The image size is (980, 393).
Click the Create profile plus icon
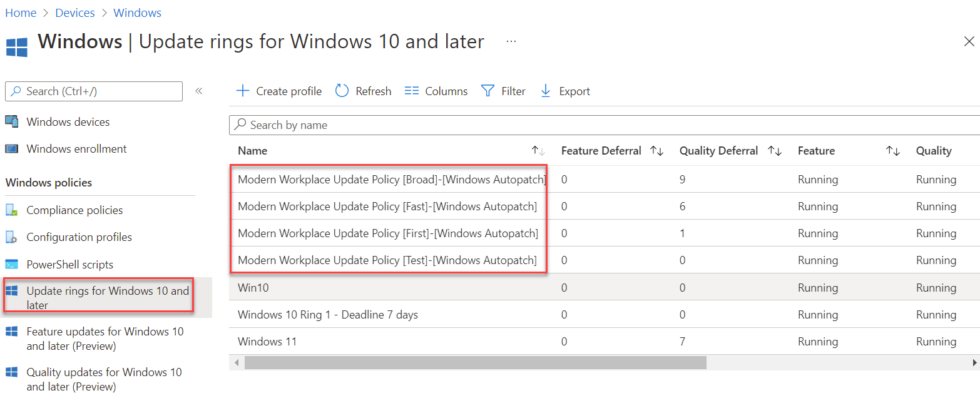point(242,91)
